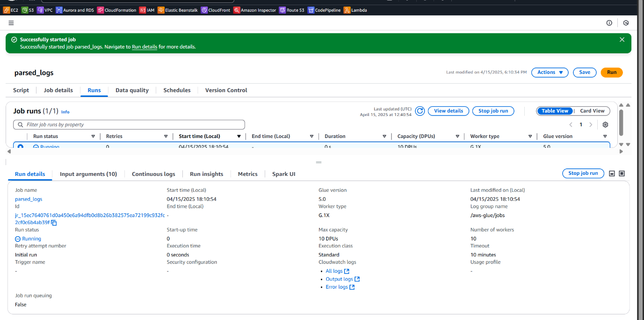Focus the Filter job runs search field
Image resolution: width=644 pixels, height=320 pixels.
click(x=129, y=125)
